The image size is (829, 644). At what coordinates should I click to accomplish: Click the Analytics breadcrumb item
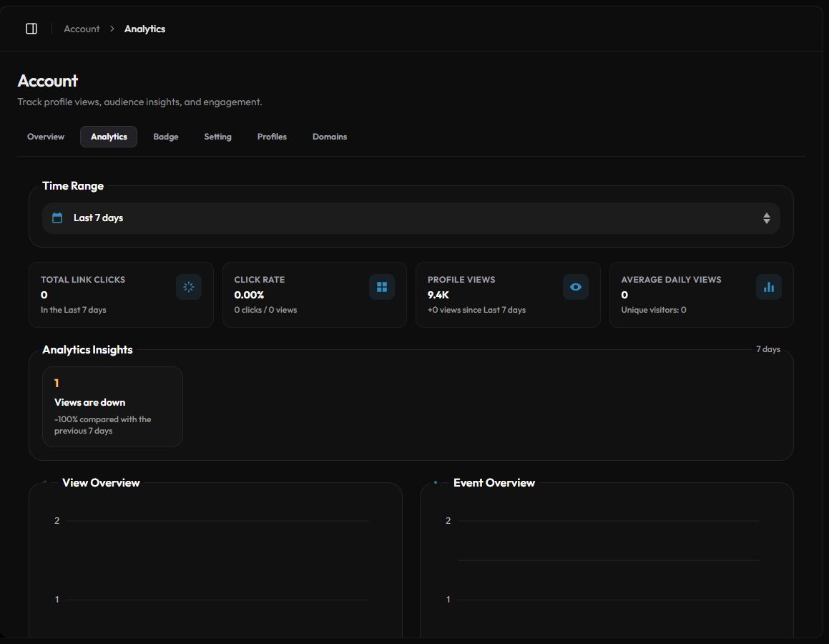(x=144, y=29)
